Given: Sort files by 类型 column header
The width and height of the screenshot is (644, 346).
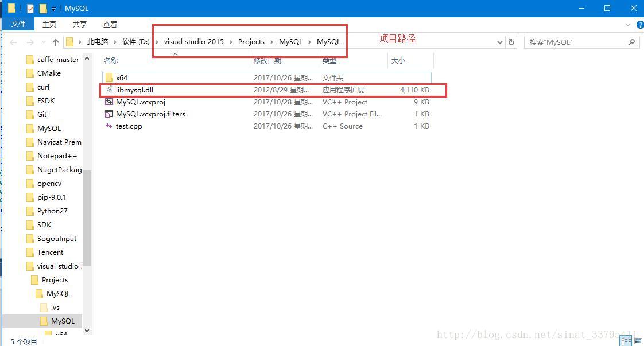Looking at the screenshot, I should [x=329, y=61].
